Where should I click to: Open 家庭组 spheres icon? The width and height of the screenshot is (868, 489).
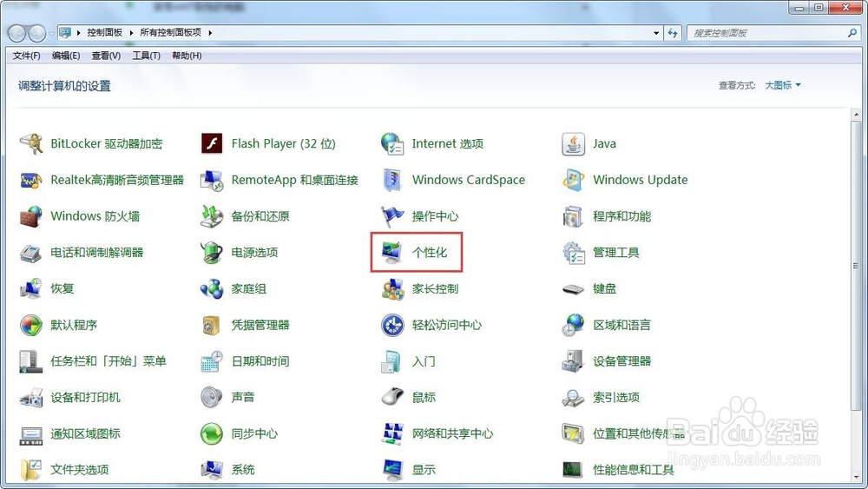pos(212,289)
